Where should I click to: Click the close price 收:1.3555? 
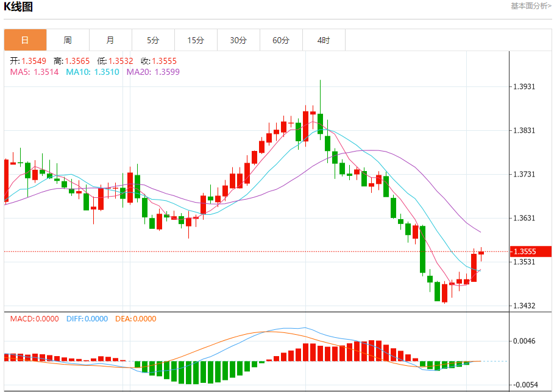pyautogui.click(x=158, y=61)
